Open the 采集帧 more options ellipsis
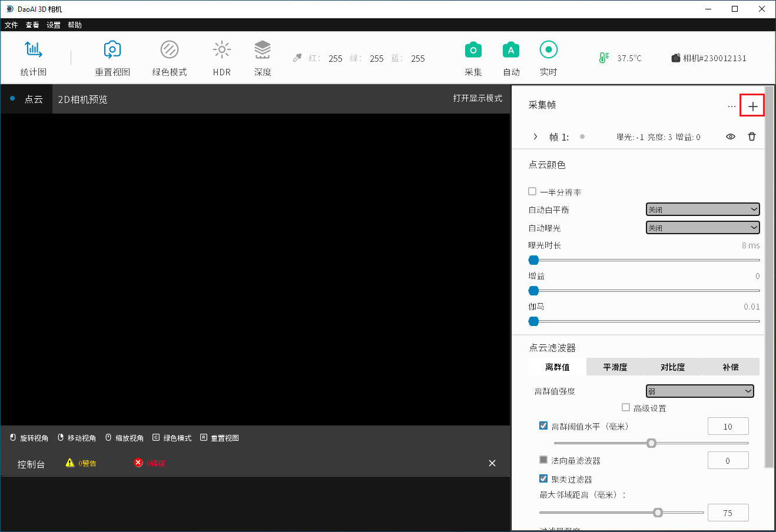The image size is (776, 532). [x=732, y=107]
